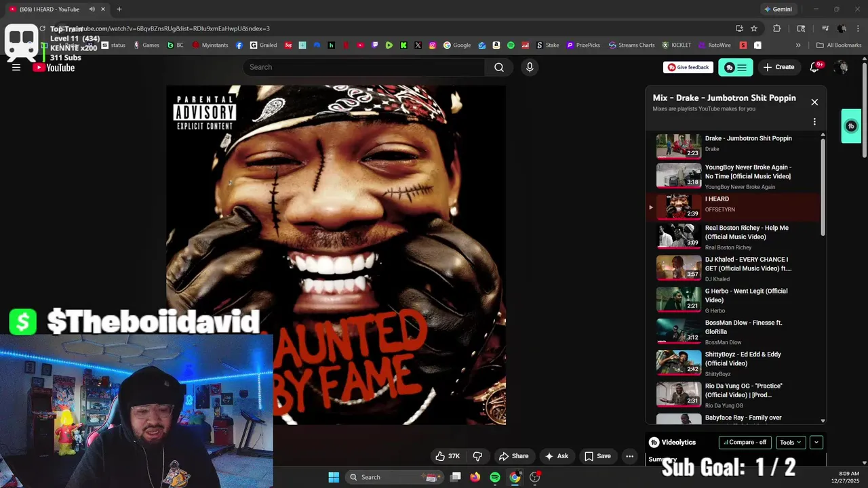This screenshot has height=488, width=868.
Task: Open the YouTube hamburger guide menu
Action: 16,67
